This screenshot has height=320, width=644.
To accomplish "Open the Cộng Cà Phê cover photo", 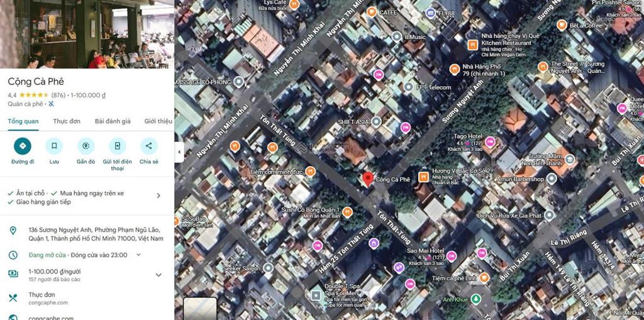I will point(87,34).
